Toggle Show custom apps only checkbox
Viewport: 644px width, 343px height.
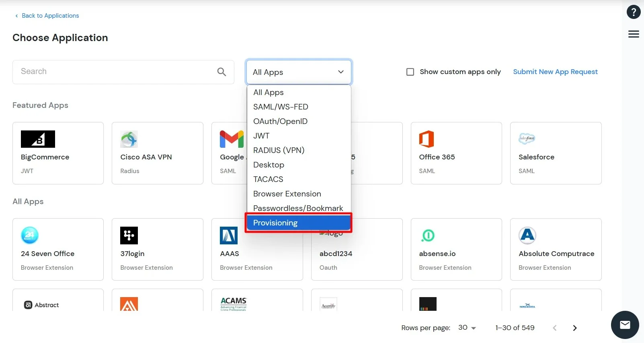pos(410,72)
